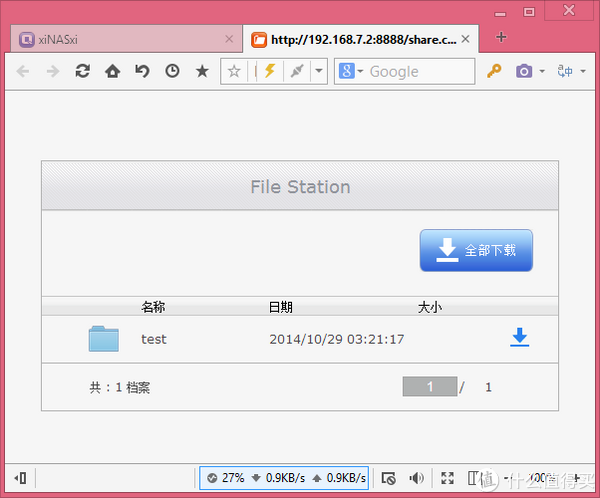Viewport: 600px width, 498px height.
Task: Click the page number input box
Action: coord(430,387)
